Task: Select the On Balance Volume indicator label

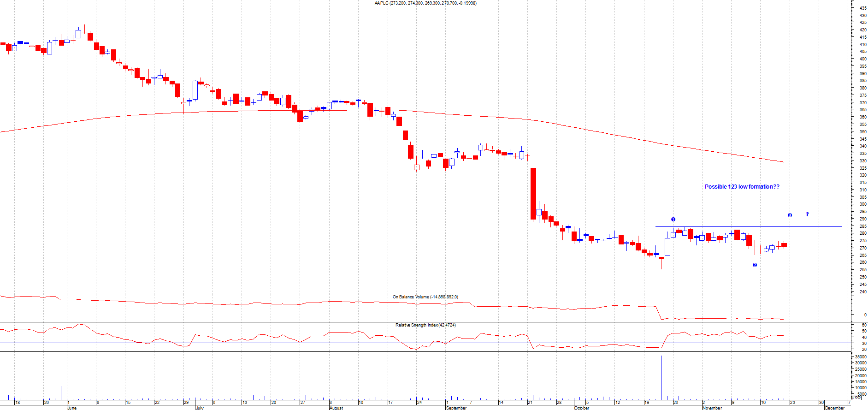Action: click(x=425, y=297)
